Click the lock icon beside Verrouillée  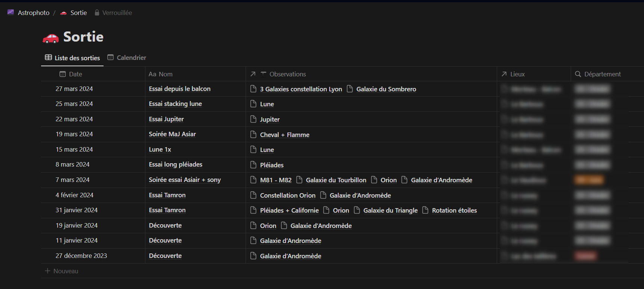pyautogui.click(x=97, y=13)
